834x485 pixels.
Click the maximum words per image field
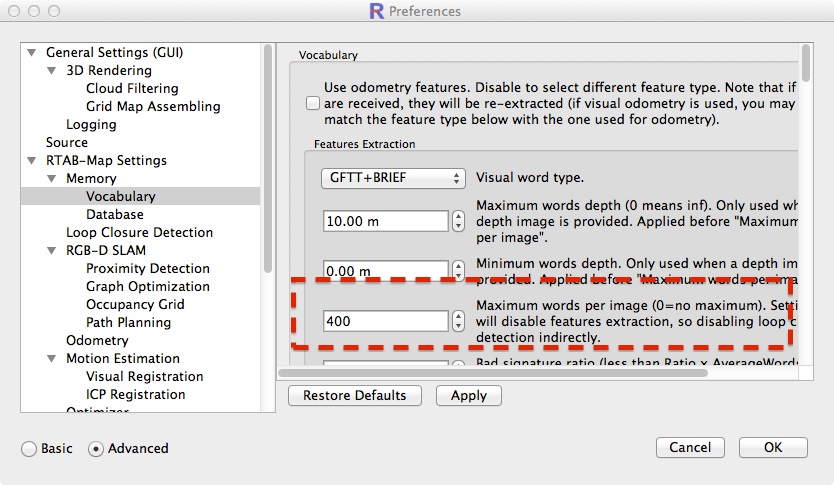(x=385, y=321)
